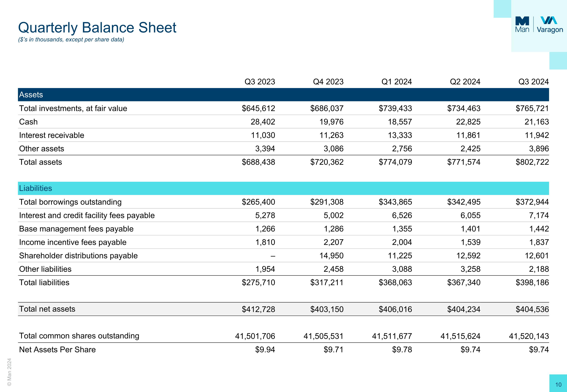This screenshot has width=567, height=392.
Task: Select net assets per share $9.78
Action: coord(402,349)
